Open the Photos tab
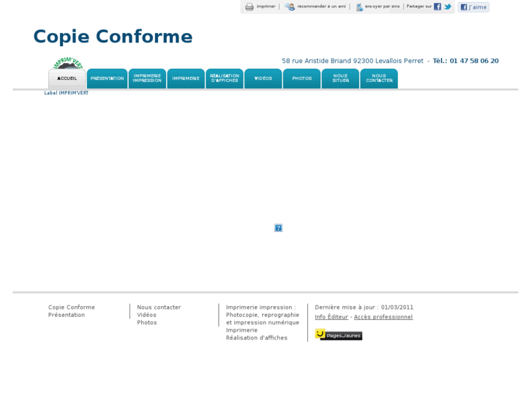532x399 pixels. click(301, 78)
